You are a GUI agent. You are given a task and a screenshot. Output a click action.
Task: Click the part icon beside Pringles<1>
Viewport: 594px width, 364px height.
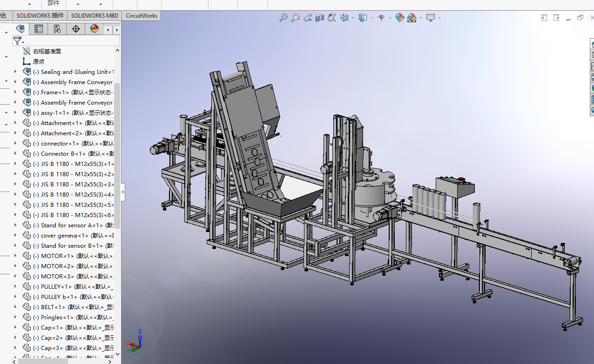[x=27, y=317]
